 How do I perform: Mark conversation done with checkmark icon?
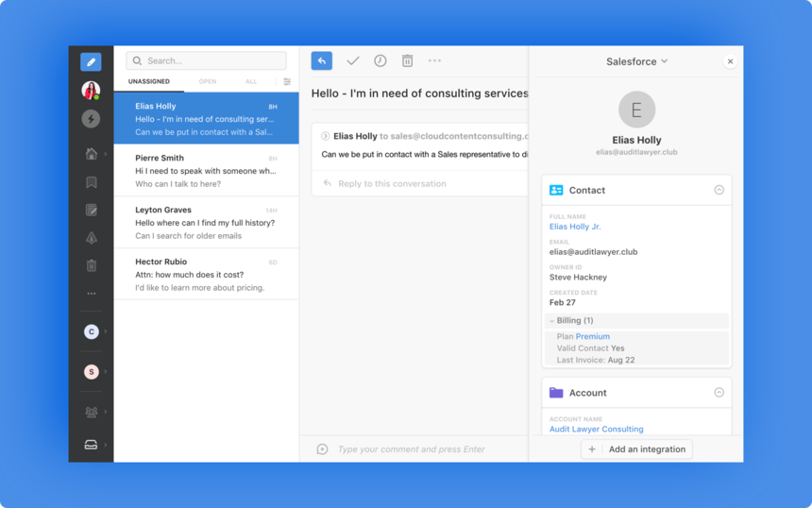click(x=353, y=61)
